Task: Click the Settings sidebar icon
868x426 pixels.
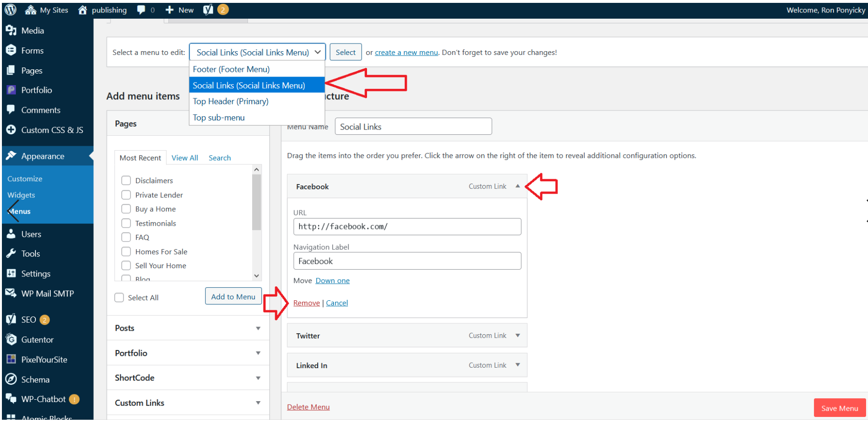Action: pos(11,273)
